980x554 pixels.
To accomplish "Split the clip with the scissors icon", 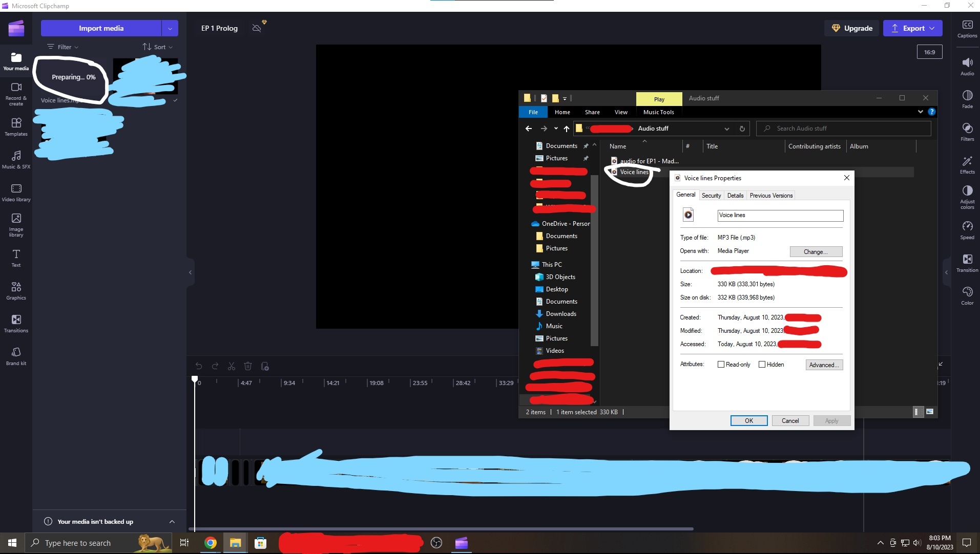I will [x=231, y=366].
